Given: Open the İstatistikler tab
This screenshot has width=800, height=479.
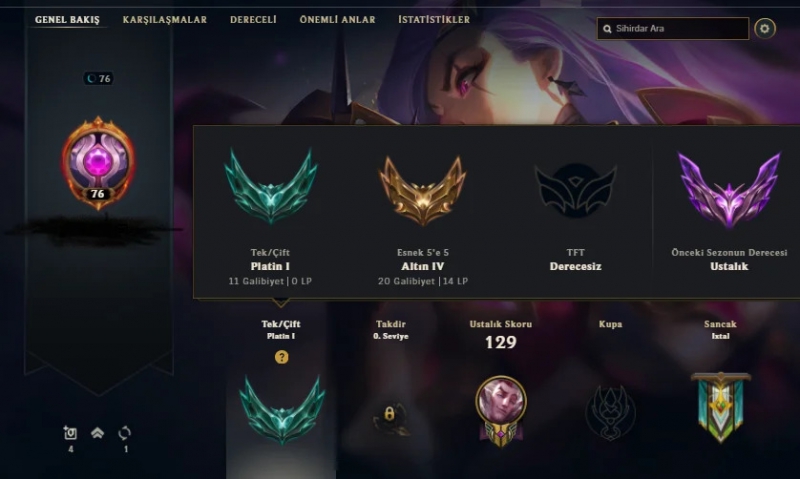Looking at the screenshot, I should (434, 20).
